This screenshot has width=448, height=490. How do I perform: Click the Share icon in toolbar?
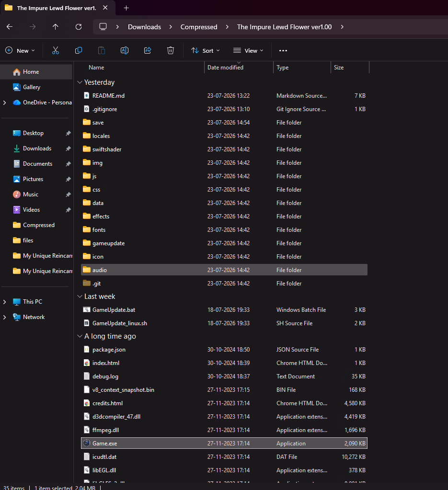pyautogui.click(x=148, y=50)
